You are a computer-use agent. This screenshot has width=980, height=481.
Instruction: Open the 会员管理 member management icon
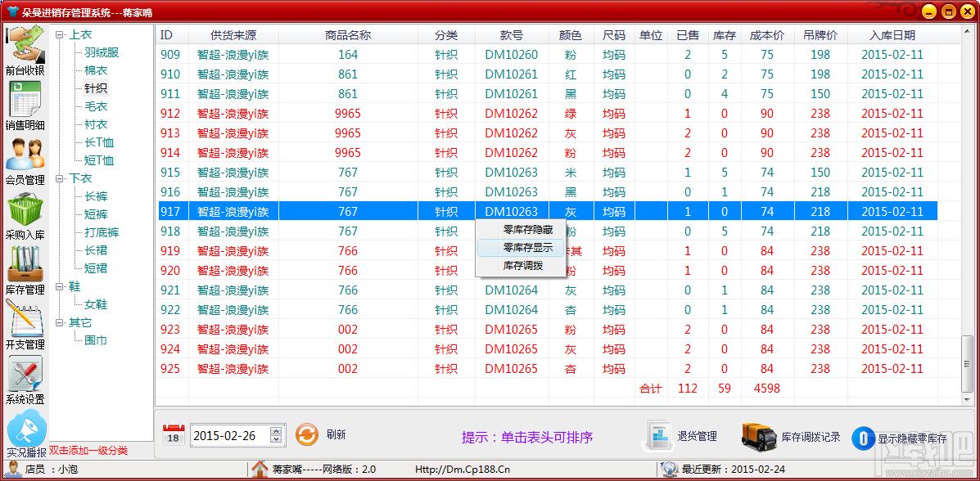click(x=25, y=155)
